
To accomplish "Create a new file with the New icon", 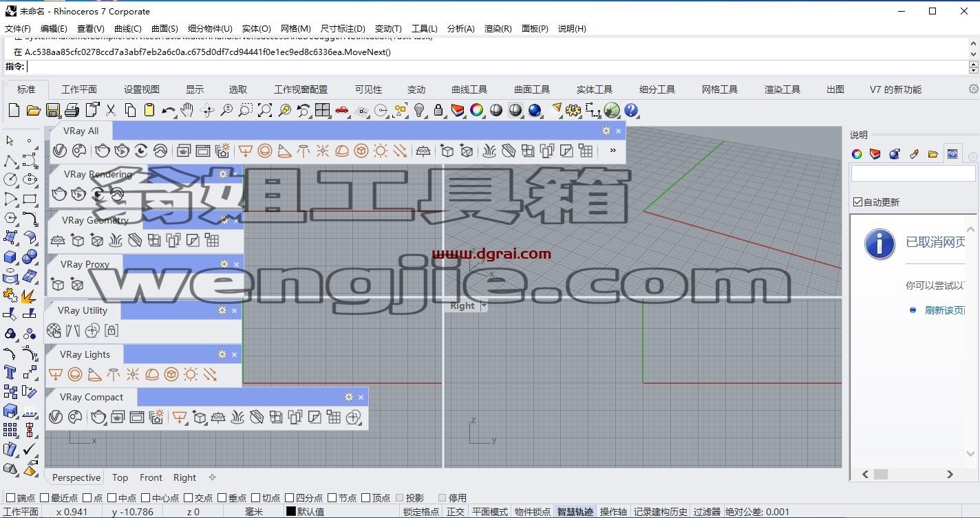I will click(14, 110).
